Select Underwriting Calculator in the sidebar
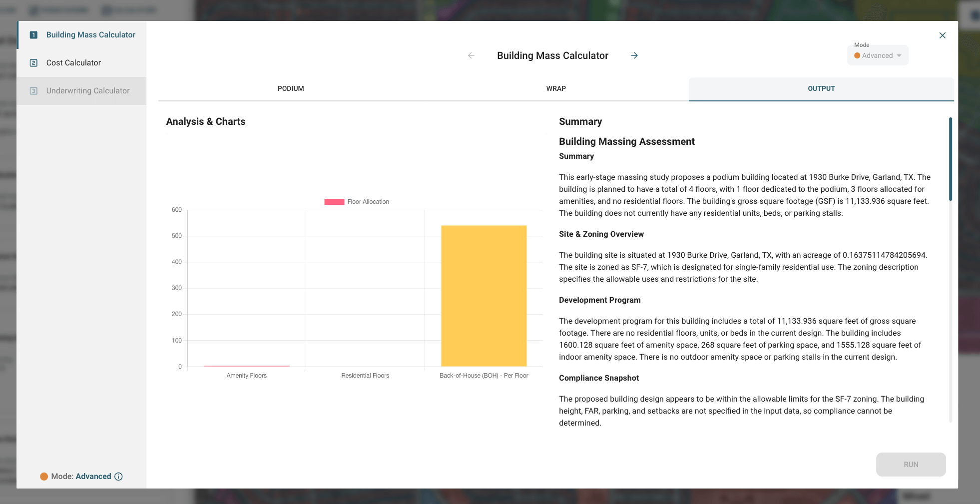Viewport: 980px width, 504px height. click(88, 91)
